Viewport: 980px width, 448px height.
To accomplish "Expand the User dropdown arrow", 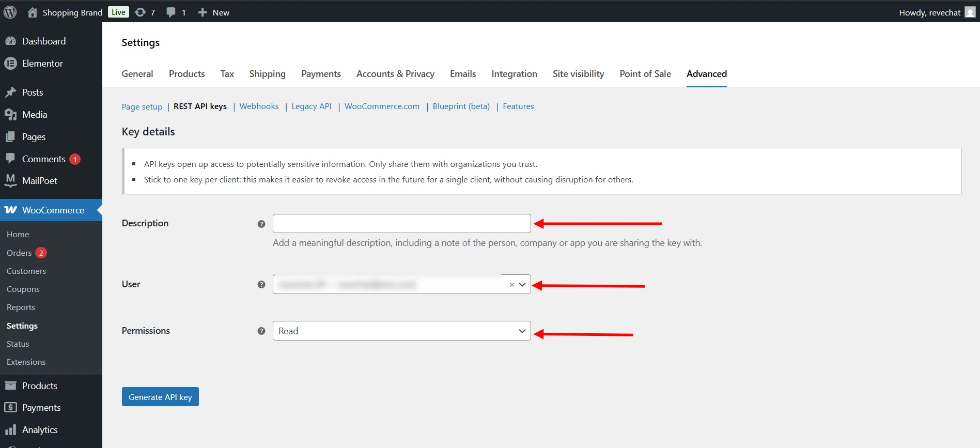I will pos(522,285).
